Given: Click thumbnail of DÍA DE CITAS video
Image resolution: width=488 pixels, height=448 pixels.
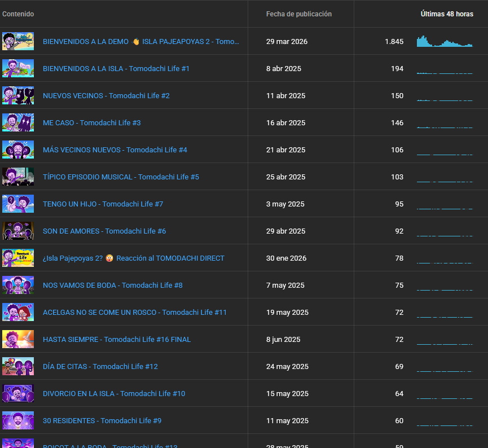Looking at the screenshot, I should (x=18, y=366).
